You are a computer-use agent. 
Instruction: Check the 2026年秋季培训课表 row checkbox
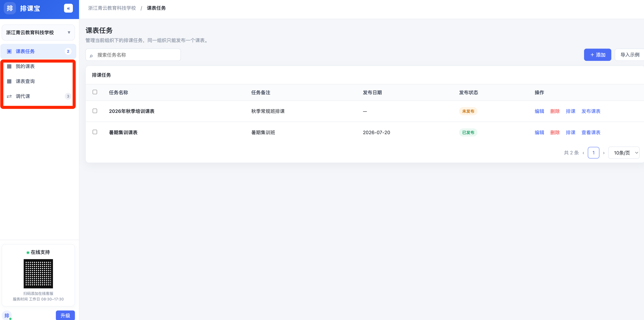pyautogui.click(x=95, y=111)
